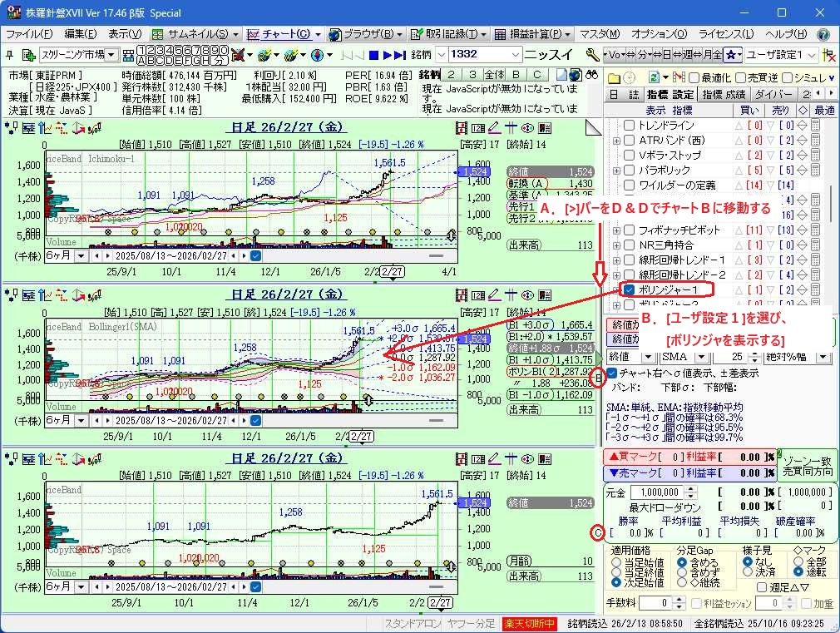Viewport: 840px width, 633px height.
Task: Click the calculator icon in パラボリック row
Action: pos(815,170)
